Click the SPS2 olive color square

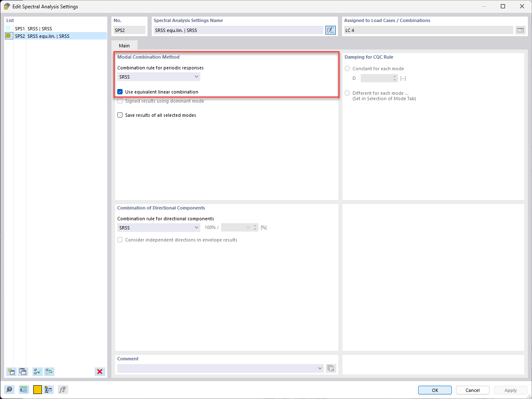(8, 36)
